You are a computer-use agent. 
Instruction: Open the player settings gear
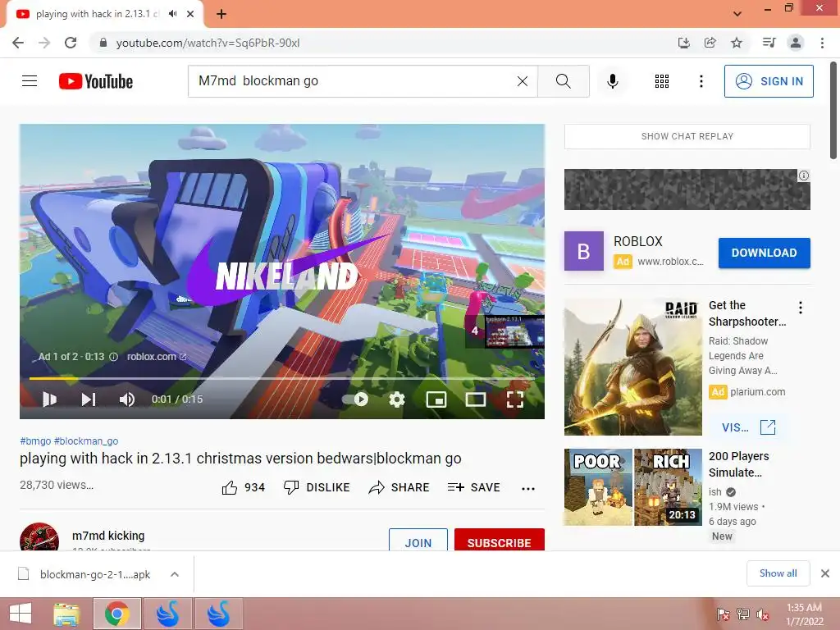coord(397,399)
